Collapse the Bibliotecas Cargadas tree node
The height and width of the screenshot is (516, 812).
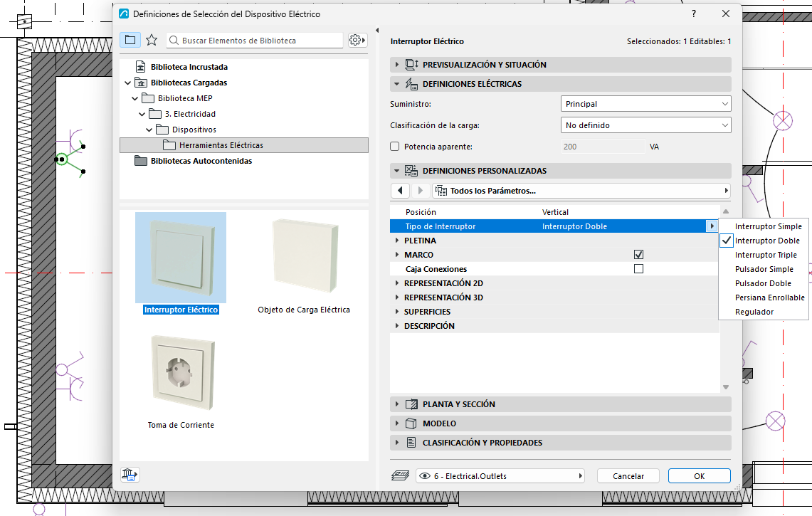pyautogui.click(x=128, y=83)
